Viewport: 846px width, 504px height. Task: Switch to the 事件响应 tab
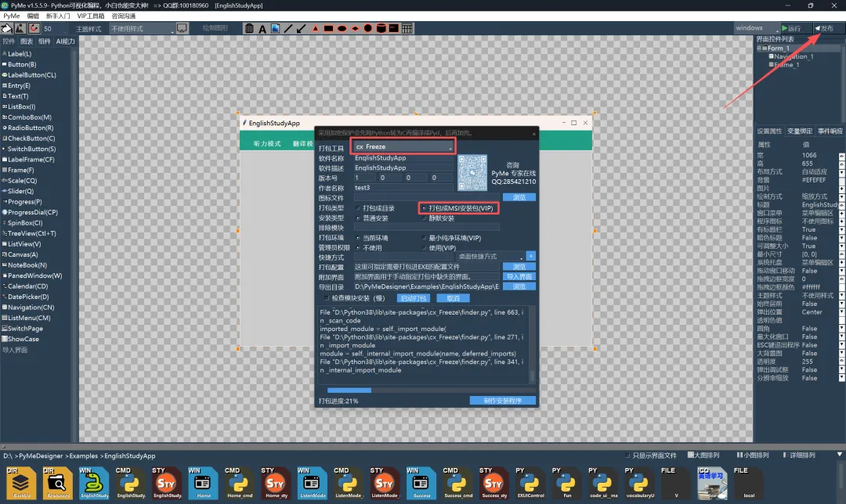tap(830, 131)
